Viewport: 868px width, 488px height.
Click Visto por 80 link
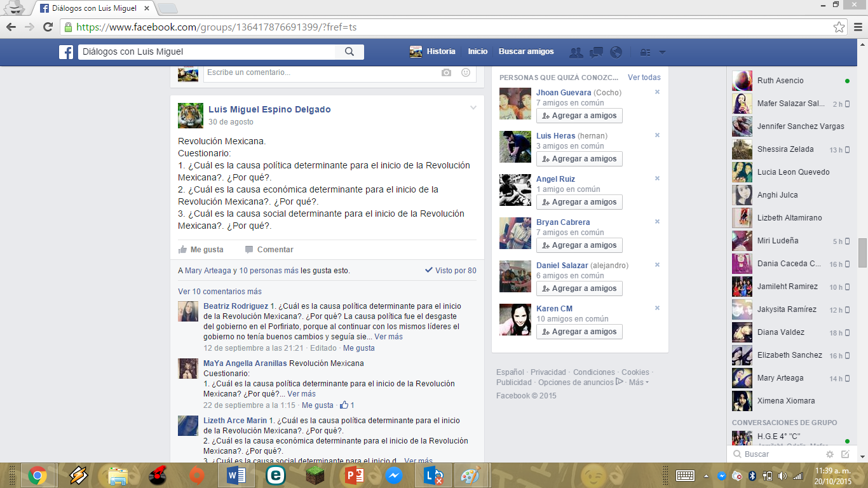tap(451, 271)
